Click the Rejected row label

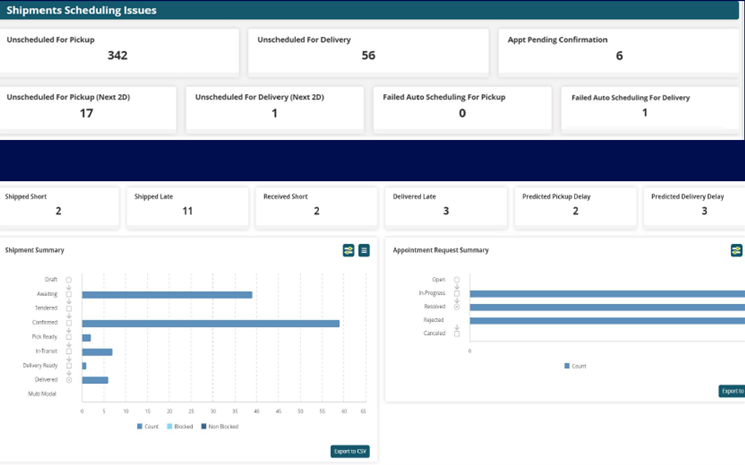click(433, 320)
